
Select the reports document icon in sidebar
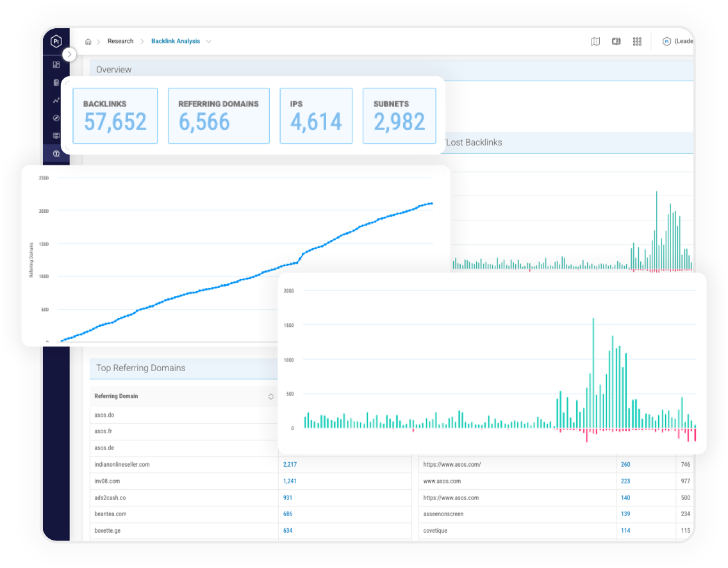(x=56, y=83)
